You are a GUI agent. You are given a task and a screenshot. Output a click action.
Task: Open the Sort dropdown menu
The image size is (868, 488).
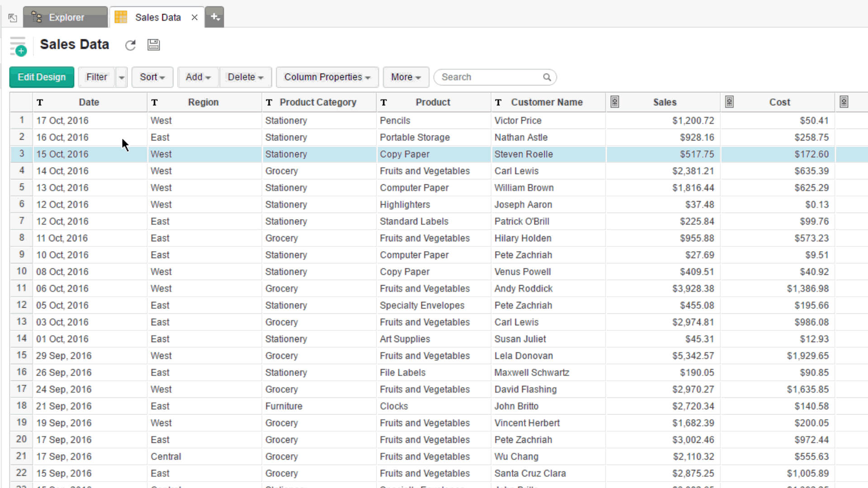pyautogui.click(x=152, y=77)
